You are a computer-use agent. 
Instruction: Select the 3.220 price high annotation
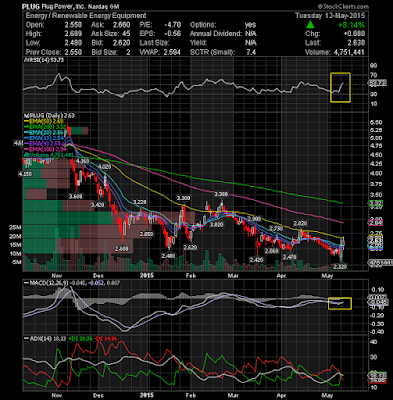click(139, 202)
